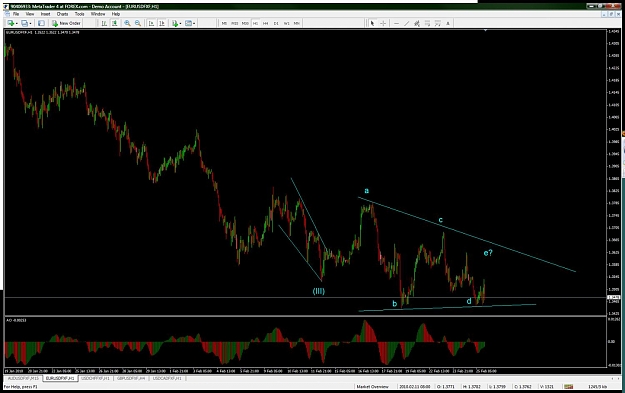Open the Help menu
The width and height of the screenshot is (625, 393).
click(116, 14)
